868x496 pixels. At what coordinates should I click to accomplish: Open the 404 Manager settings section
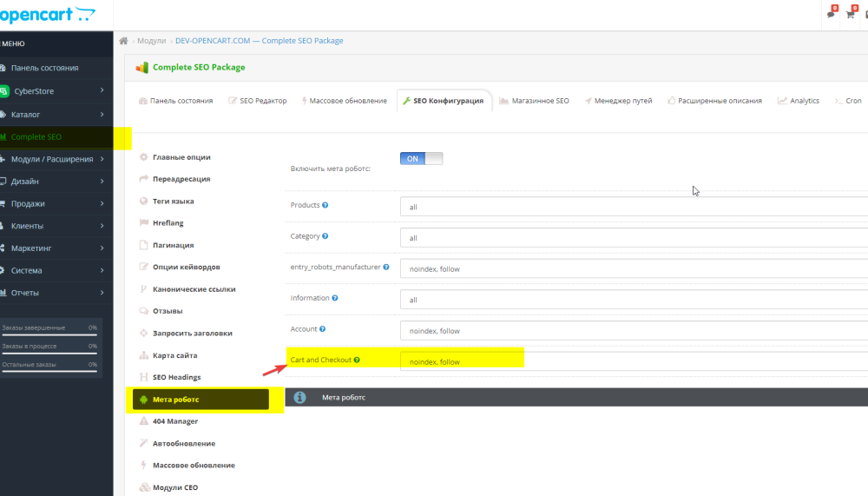point(174,421)
